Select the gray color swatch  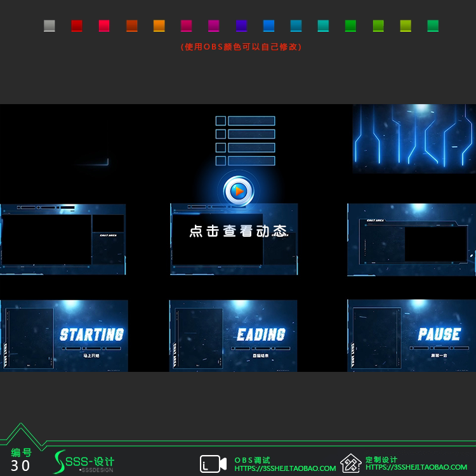[x=49, y=26]
